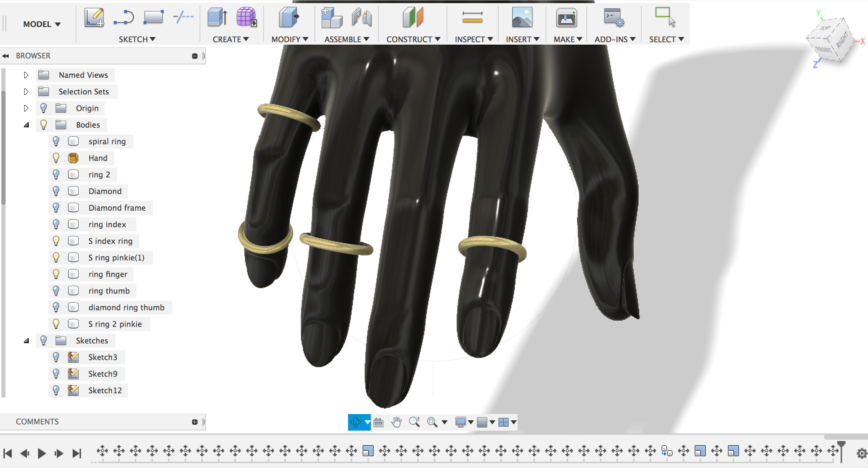Expand the Named Views folder
Screen dimensions: 868x468
[26, 75]
